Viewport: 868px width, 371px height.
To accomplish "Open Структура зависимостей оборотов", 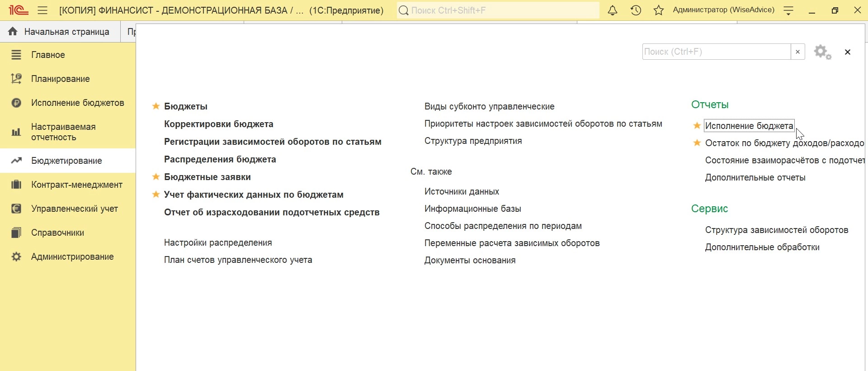I will tap(777, 230).
